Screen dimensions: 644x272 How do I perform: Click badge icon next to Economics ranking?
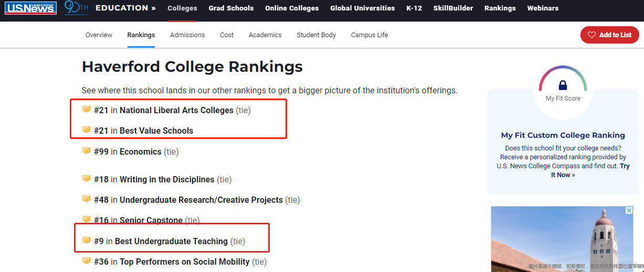pyautogui.click(x=87, y=151)
